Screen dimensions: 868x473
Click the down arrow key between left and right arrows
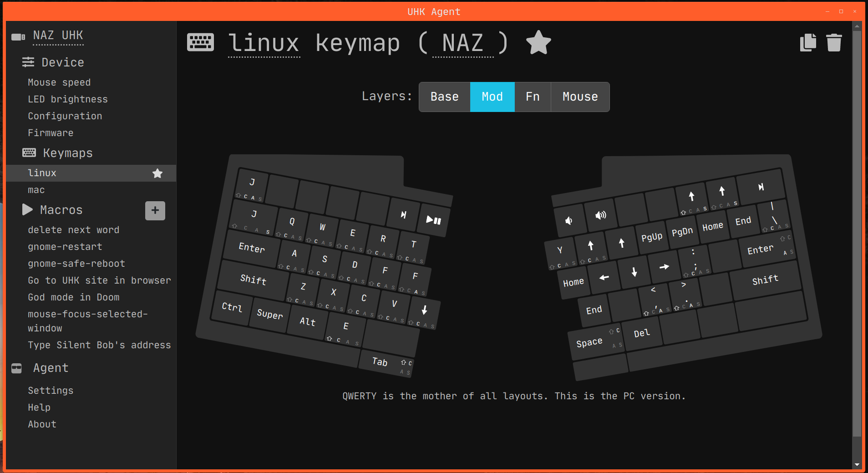click(634, 272)
